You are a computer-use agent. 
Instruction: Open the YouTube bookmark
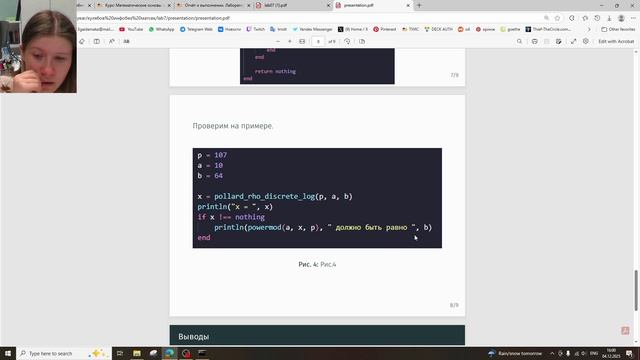[131, 29]
